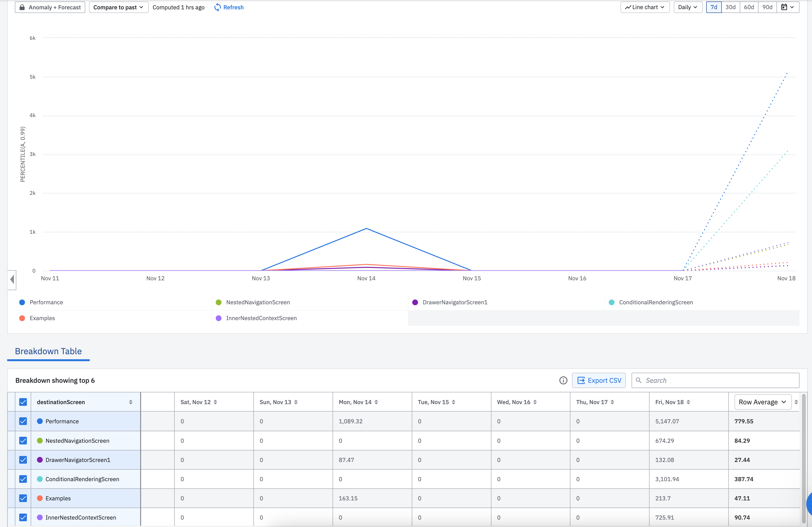812x527 pixels.
Task: Sort the Tue, Nov 15 column
Action: point(454,402)
